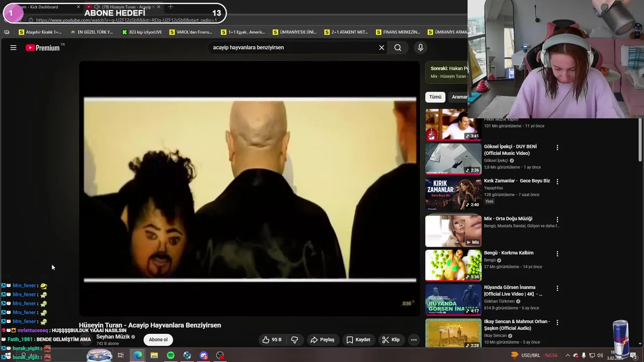Open the Göksel İpekçi channel name
This screenshot has width=644, height=362.
(x=496, y=160)
